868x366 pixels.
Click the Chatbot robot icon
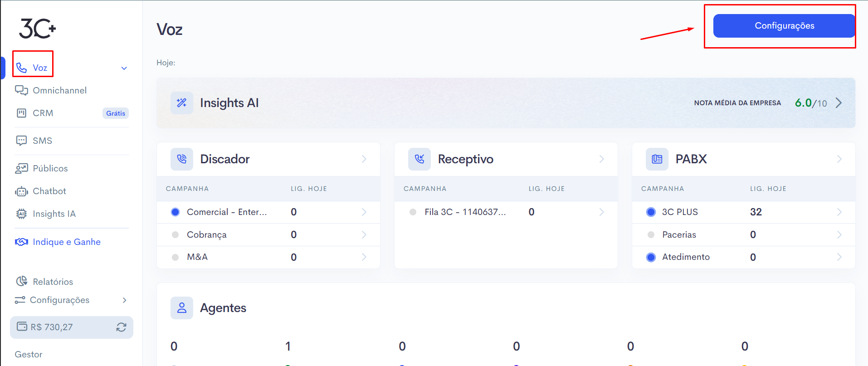[21, 191]
